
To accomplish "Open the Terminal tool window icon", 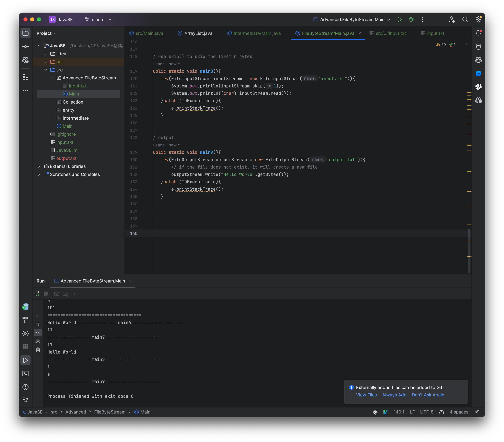I will pos(25,373).
